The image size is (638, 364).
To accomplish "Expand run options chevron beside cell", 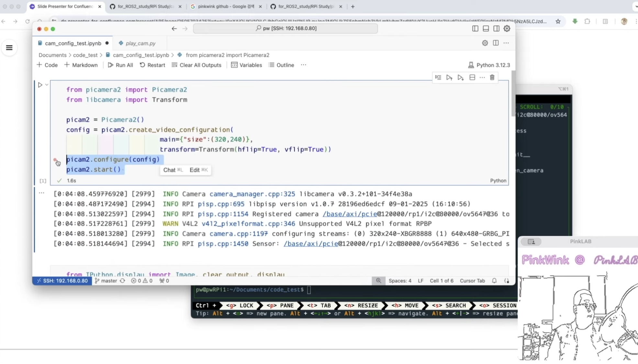I will [47, 85].
